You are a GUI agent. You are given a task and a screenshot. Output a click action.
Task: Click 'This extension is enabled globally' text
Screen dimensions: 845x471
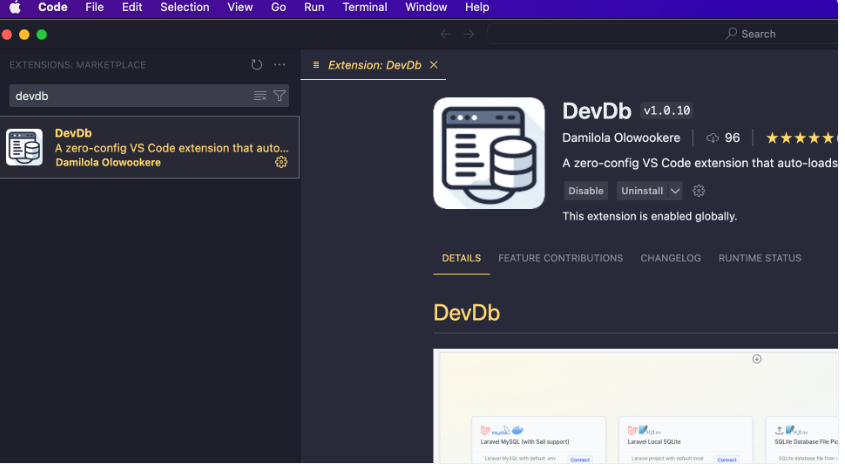(x=649, y=217)
